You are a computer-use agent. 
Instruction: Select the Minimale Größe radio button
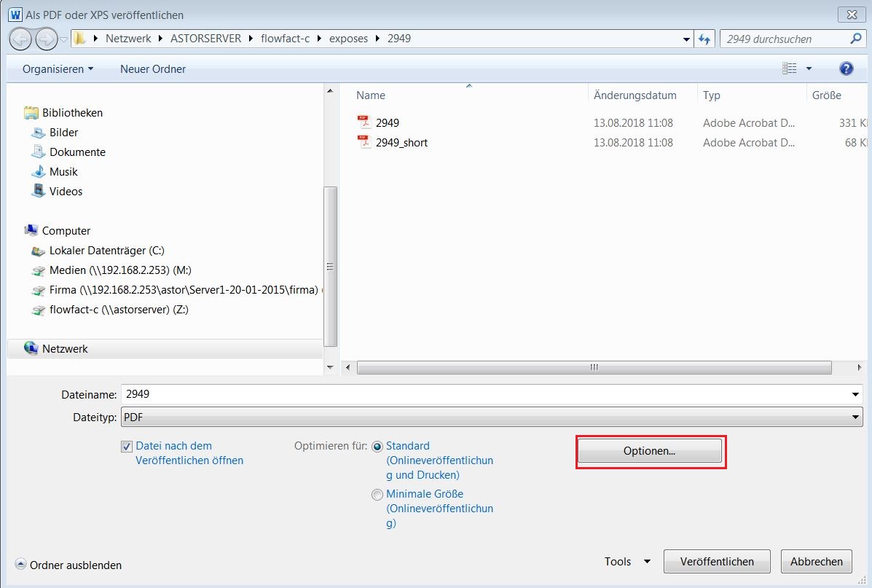pos(377,495)
